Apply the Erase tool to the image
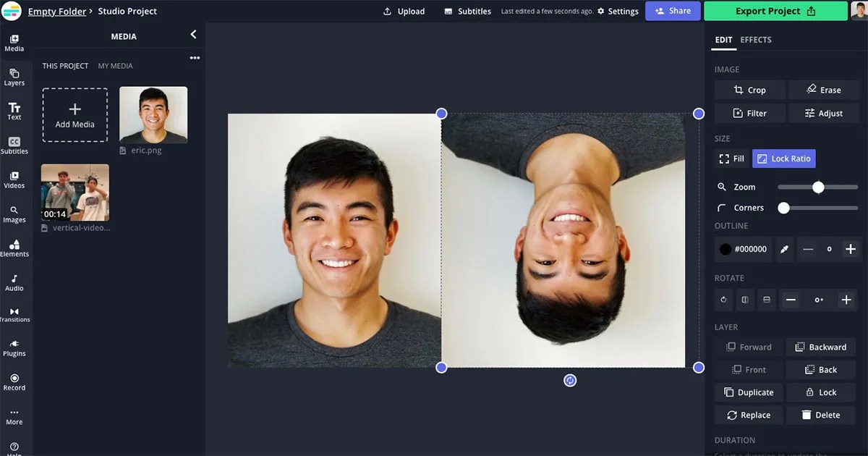The width and height of the screenshot is (868, 456). point(823,89)
